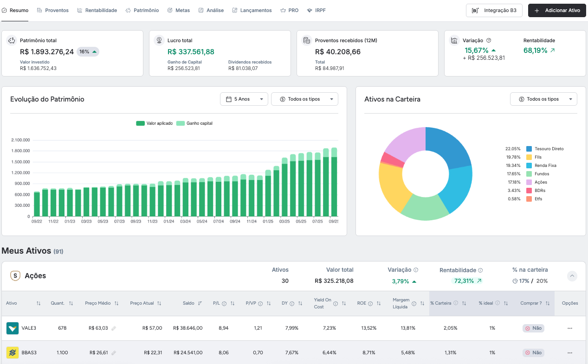Toggle the Valor aplicado legend series

(x=154, y=123)
